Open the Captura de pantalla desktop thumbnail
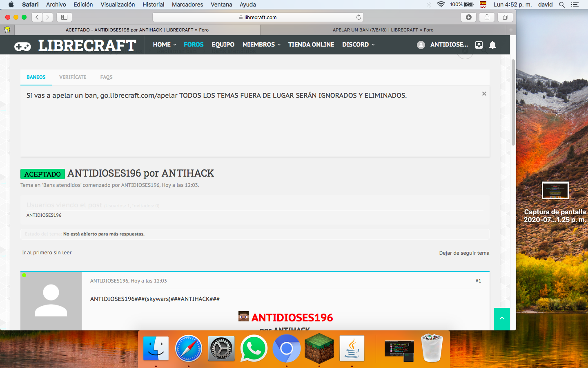 click(555, 191)
